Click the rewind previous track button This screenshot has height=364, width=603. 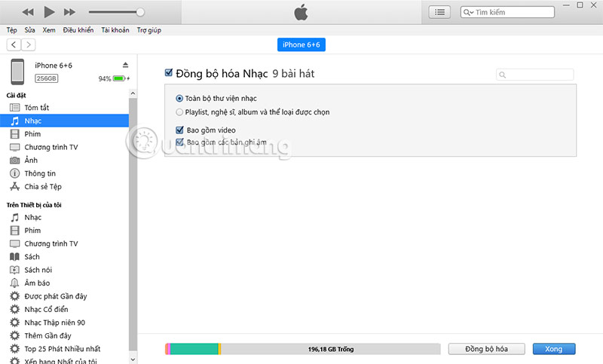point(28,12)
